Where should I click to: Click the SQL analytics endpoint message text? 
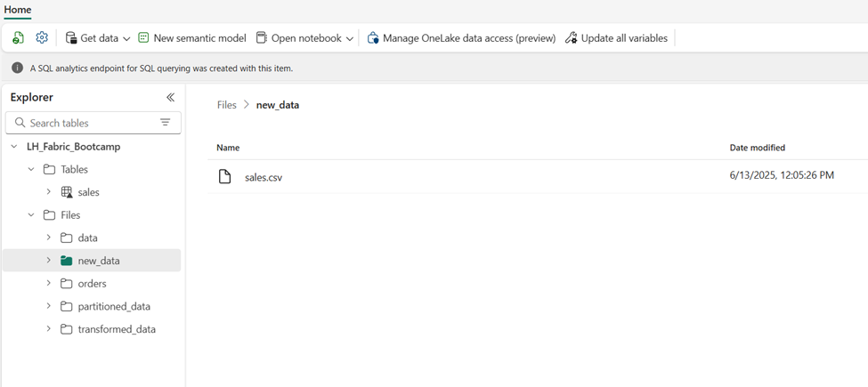pyautogui.click(x=162, y=69)
